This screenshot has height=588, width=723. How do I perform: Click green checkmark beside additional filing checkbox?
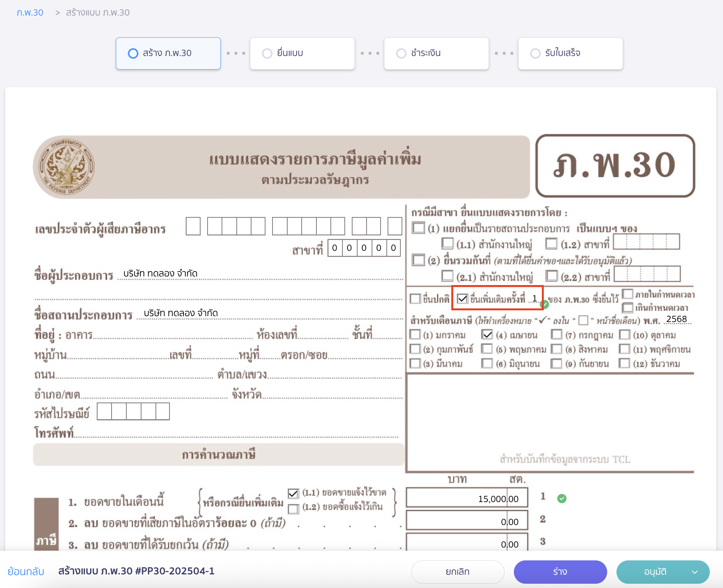point(545,305)
